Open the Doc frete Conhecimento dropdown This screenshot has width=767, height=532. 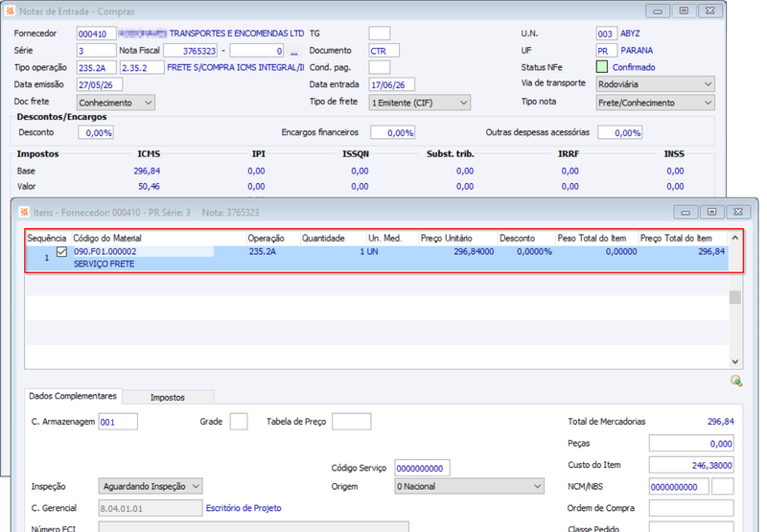[116, 103]
